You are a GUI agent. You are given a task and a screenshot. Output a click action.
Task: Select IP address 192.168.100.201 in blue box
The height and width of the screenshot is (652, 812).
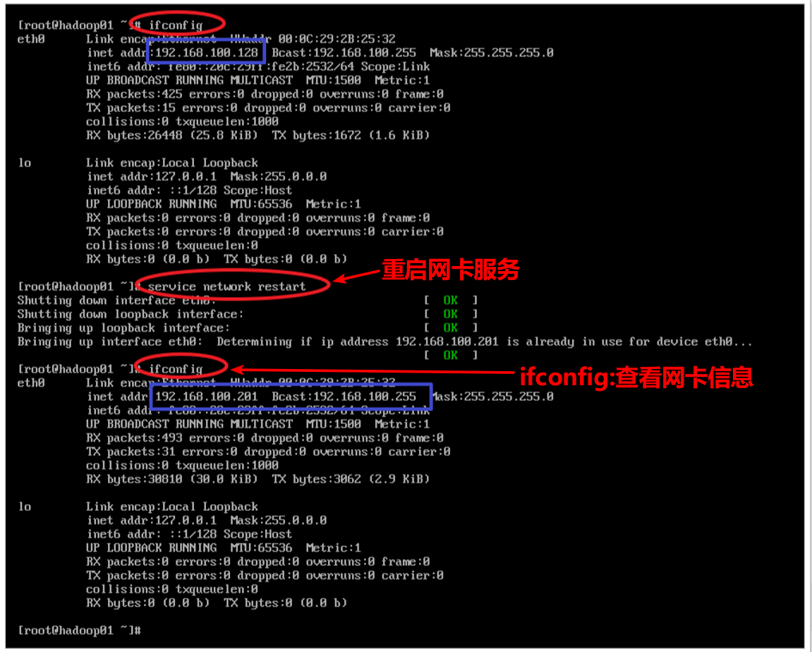(x=207, y=396)
